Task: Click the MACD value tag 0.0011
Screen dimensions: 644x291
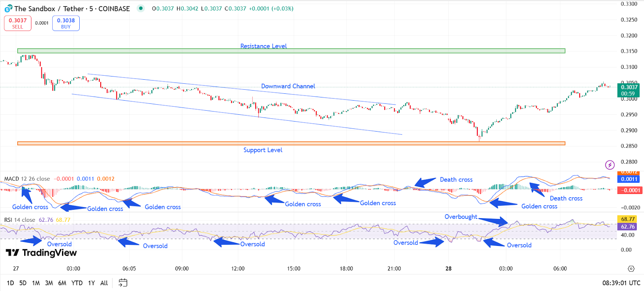Action: (629, 179)
